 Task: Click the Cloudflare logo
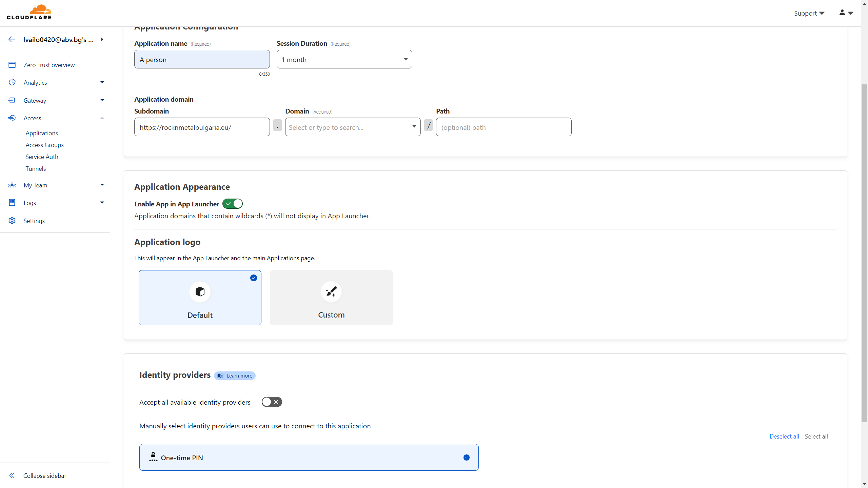point(29,12)
